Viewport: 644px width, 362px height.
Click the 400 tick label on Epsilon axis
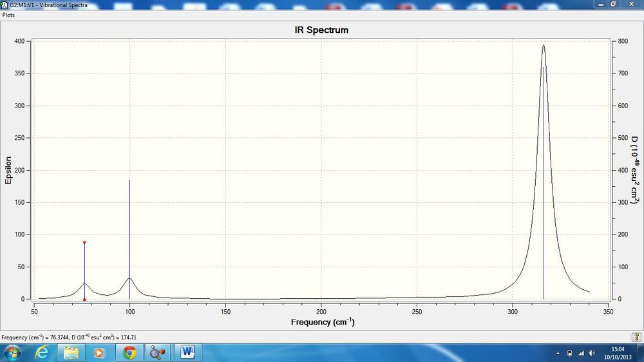point(20,41)
